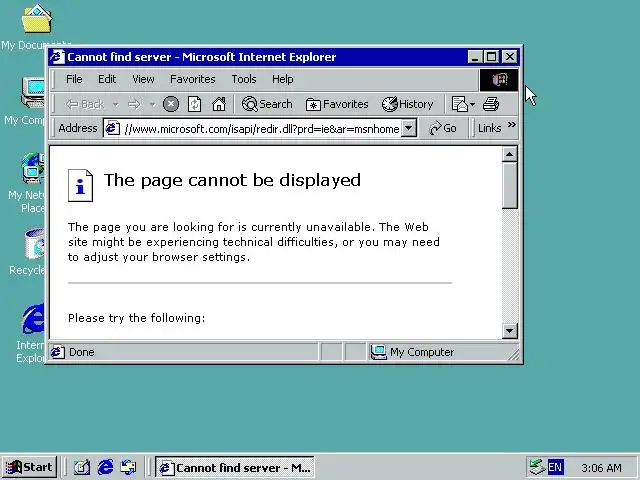The height and width of the screenshot is (480, 640).
Task: Expand the Back button dropdown arrow
Action: coord(116,105)
